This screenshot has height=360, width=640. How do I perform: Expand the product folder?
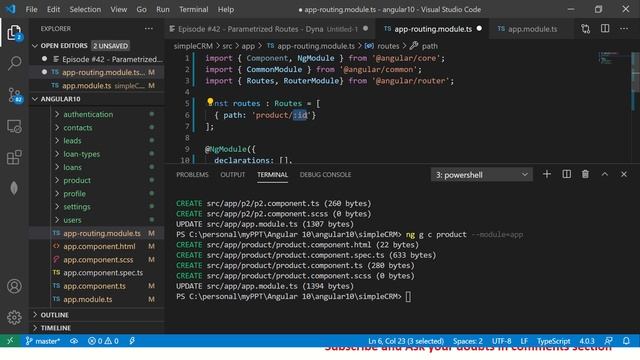[x=77, y=180]
